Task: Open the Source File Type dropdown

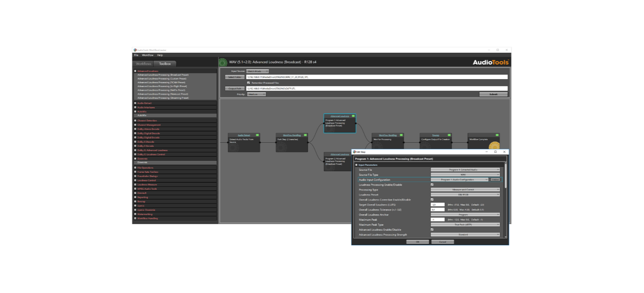Action: 465,175
